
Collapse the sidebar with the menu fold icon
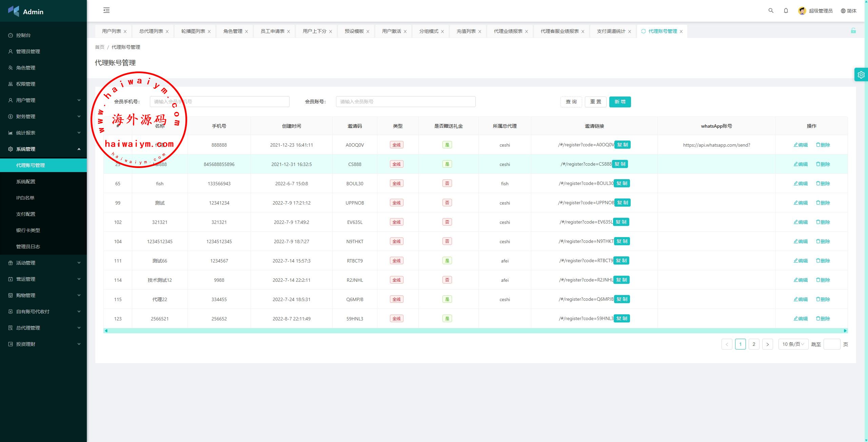coord(106,10)
